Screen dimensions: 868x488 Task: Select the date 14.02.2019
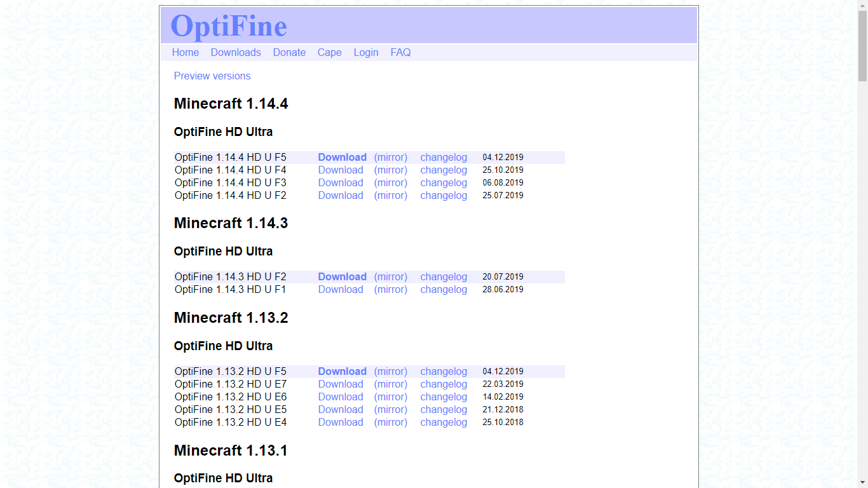[x=503, y=397]
